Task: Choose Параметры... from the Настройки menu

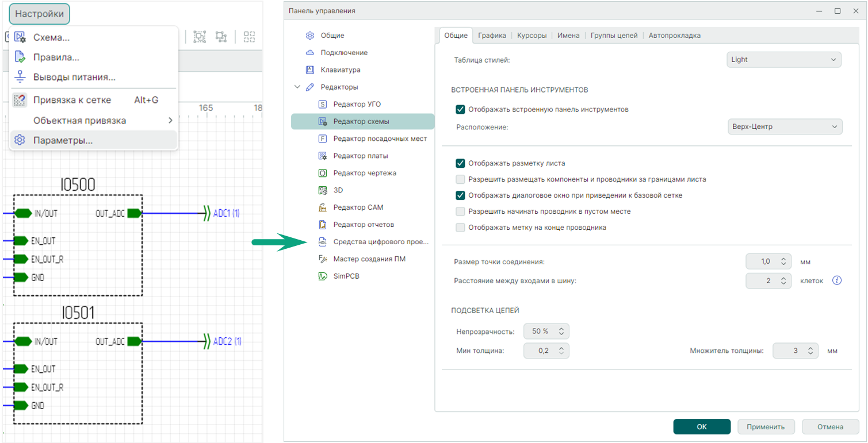Action: click(63, 140)
